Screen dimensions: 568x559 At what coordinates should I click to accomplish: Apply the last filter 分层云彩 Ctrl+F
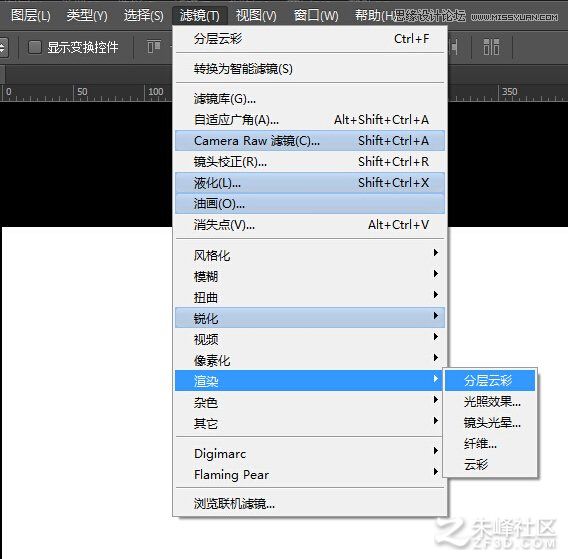[x=310, y=39]
